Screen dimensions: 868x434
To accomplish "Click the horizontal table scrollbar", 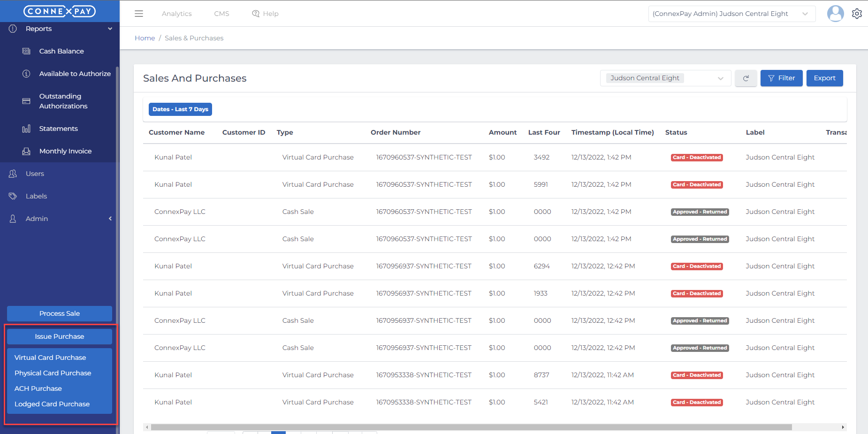I will click(x=471, y=427).
